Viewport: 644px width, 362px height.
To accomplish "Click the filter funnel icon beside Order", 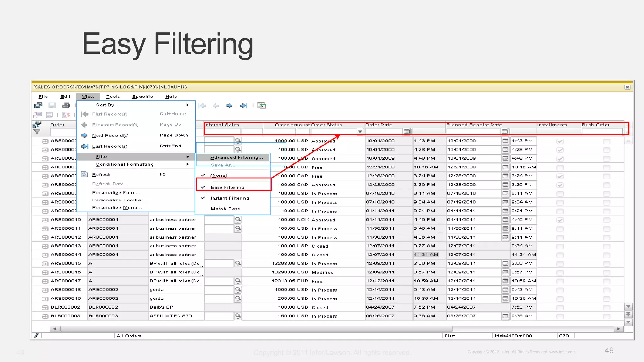I will pos(37,132).
